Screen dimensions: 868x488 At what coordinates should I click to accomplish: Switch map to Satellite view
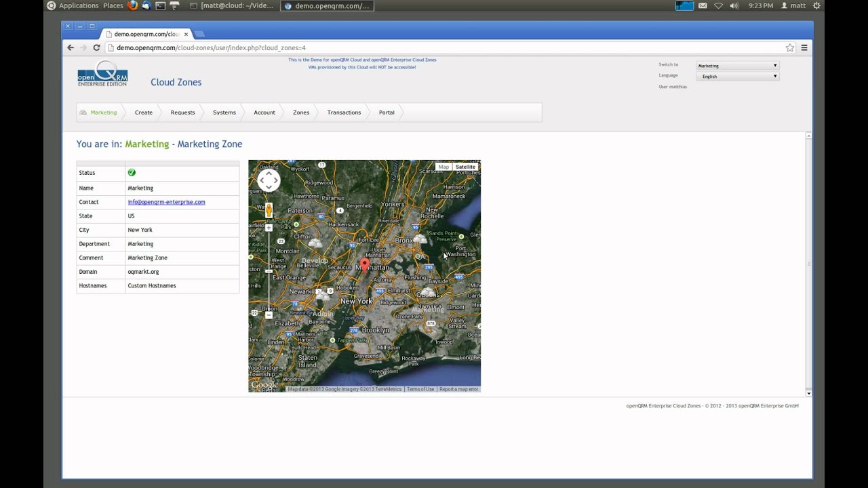pos(465,167)
